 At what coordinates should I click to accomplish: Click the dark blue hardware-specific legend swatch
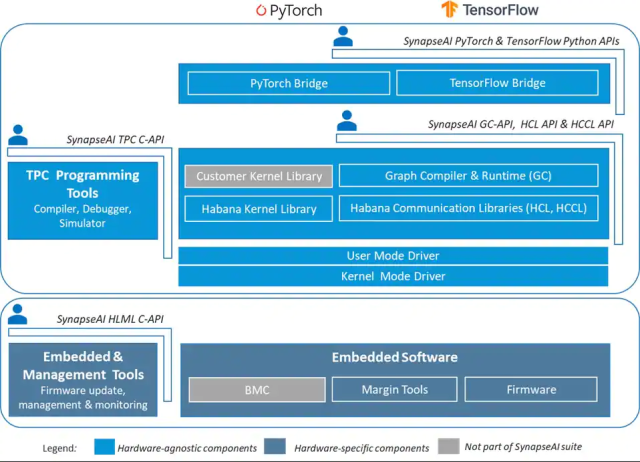[x=275, y=446]
